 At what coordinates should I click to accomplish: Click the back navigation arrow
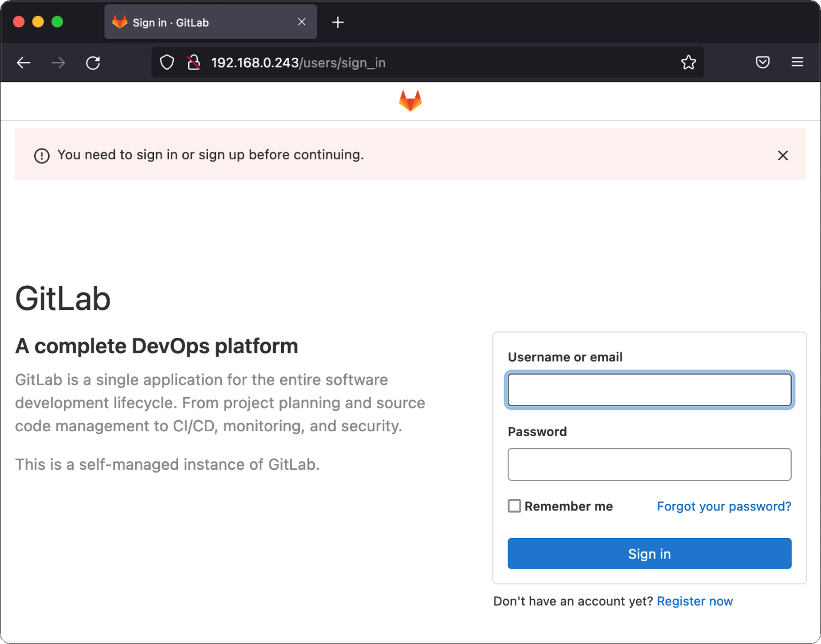[x=24, y=63]
